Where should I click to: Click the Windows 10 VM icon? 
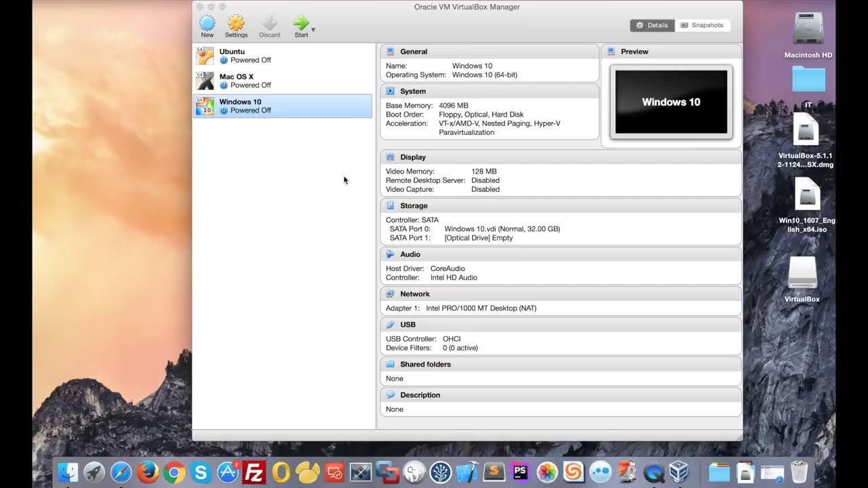(205, 106)
